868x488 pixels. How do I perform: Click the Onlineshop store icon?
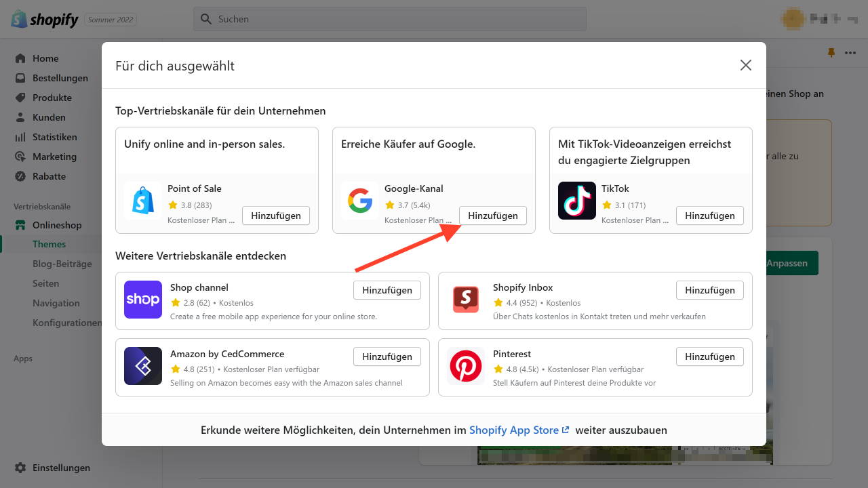coord(20,225)
